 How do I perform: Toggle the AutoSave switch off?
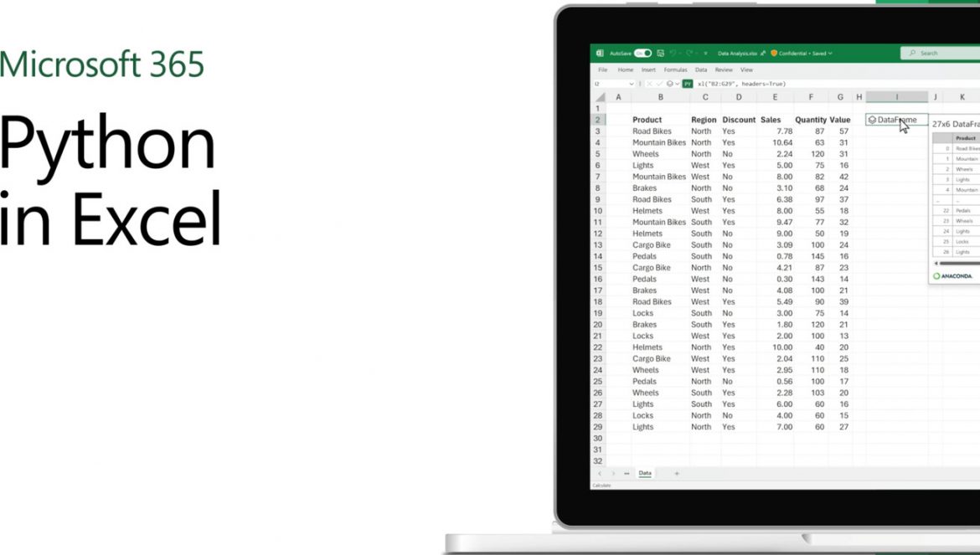(642, 53)
